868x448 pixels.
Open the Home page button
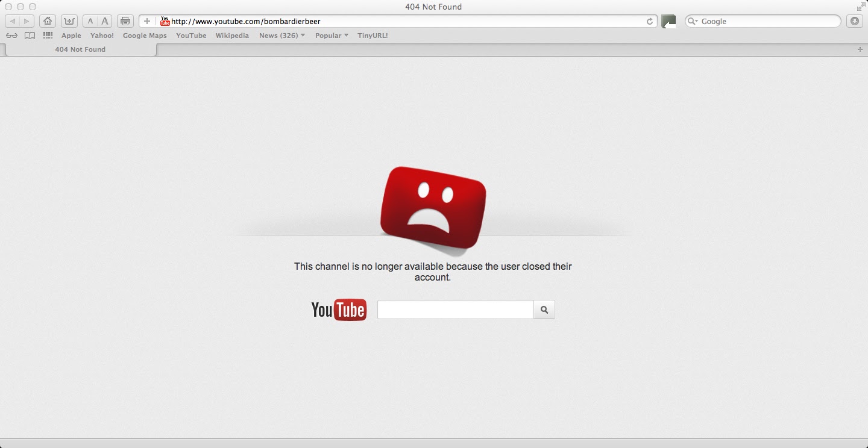tap(48, 21)
